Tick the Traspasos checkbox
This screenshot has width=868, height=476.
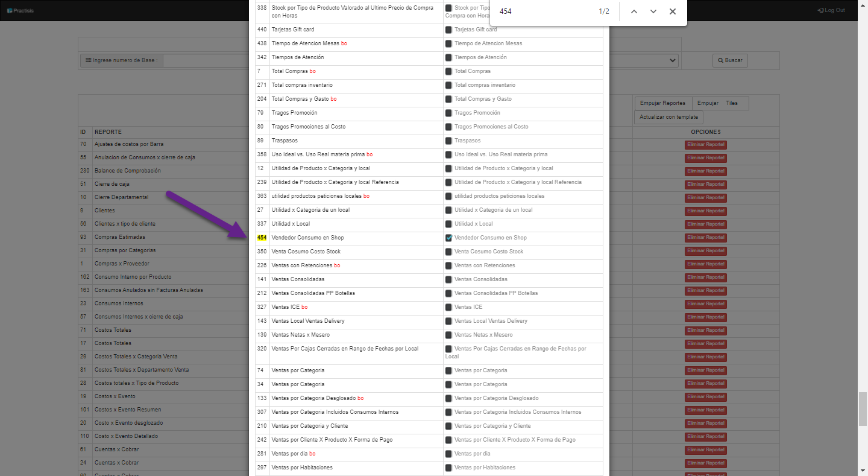point(448,141)
